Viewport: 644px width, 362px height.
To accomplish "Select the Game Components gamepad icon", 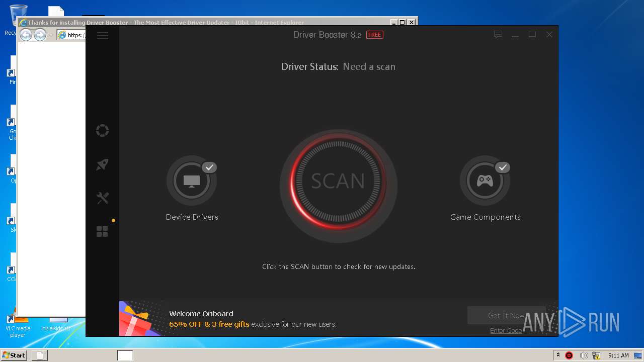I will [x=485, y=180].
